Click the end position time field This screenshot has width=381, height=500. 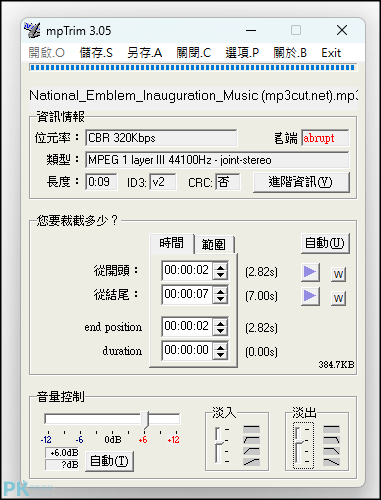click(187, 326)
